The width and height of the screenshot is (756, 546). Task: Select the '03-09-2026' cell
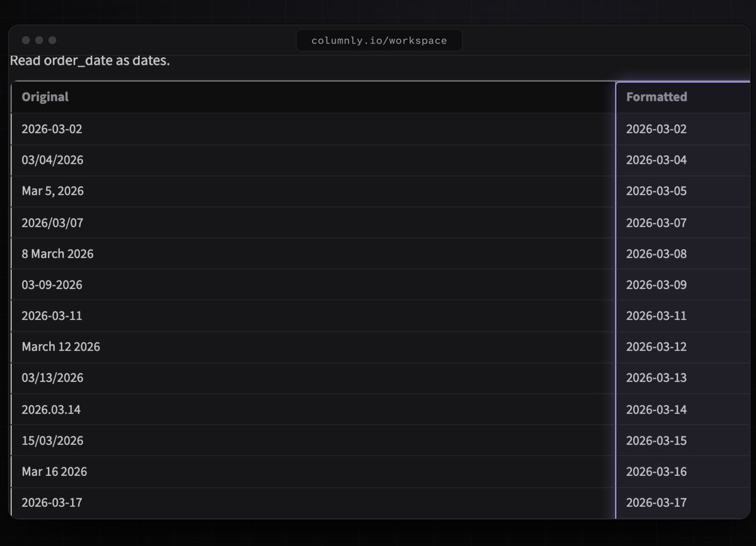pos(313,285)
